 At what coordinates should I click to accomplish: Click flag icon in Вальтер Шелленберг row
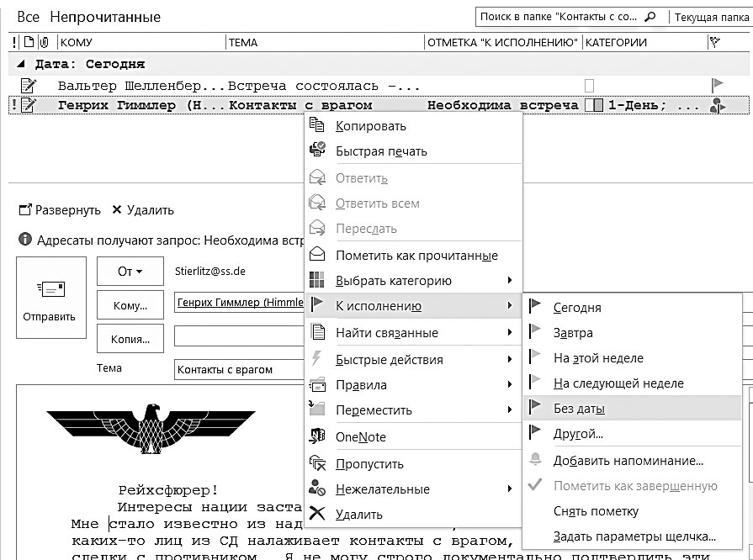tap(717, 86)
